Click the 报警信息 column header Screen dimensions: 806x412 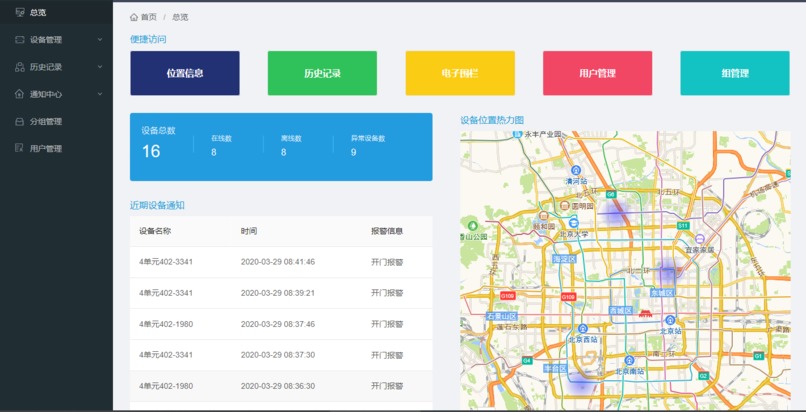click(x=387, y=231)
